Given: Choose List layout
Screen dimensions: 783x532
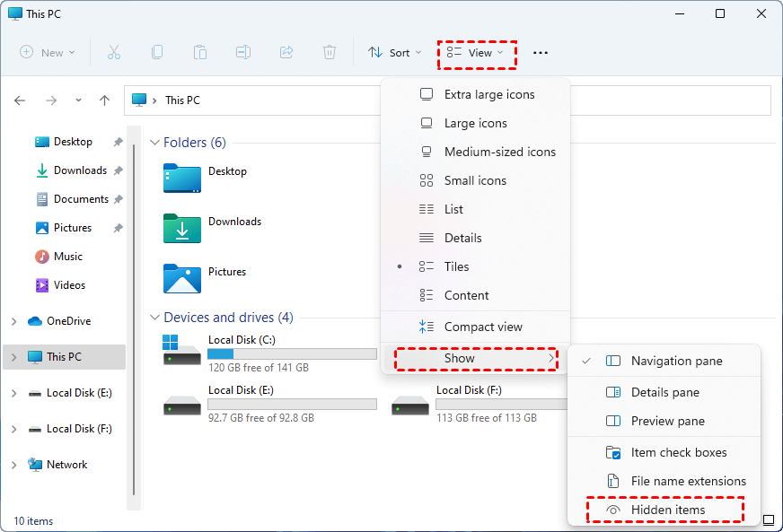Looking at the screenshot, I should tap(475, 209).
